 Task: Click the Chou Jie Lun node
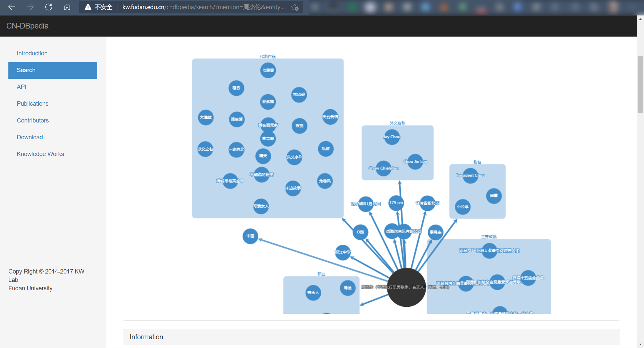coord(415,161)
